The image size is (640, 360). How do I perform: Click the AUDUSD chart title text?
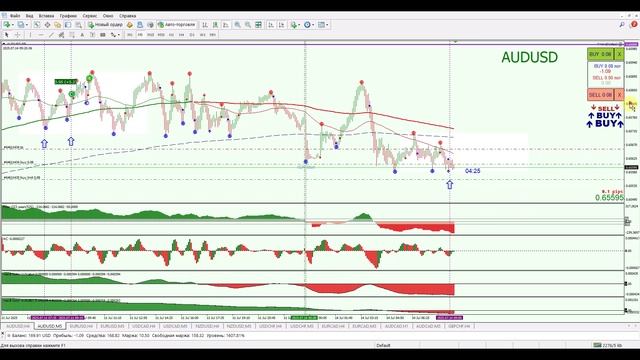coord(529,57)
